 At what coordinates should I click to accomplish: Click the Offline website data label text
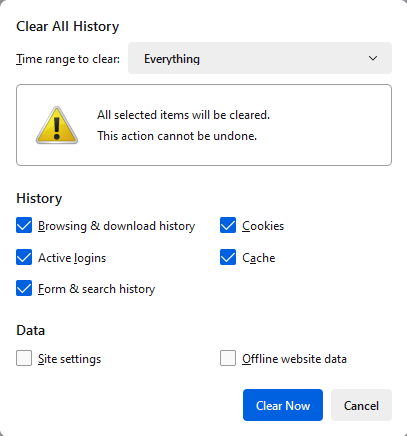pyautogui.click(x=294, y=359)
